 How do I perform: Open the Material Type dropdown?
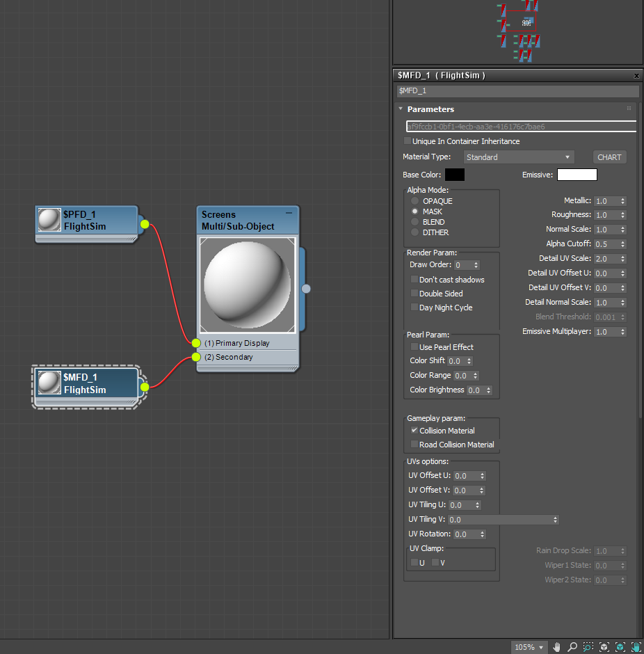(x=519, y=157)
